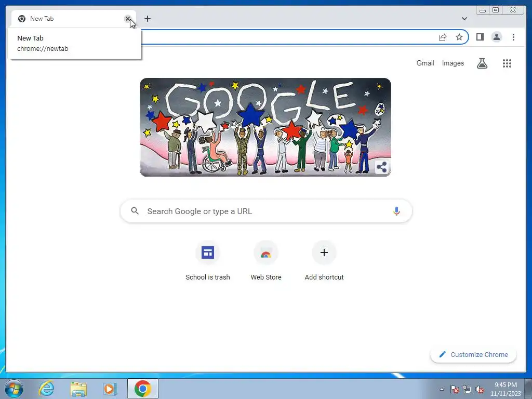The width and height of the screenshot is (532, 399).
Task: Open the Windows Start menu
Action: 14,389
